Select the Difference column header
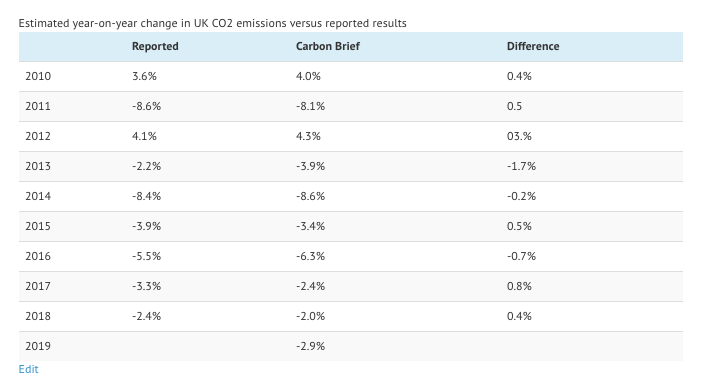This screenshot has height=386, width=716. 533,46
